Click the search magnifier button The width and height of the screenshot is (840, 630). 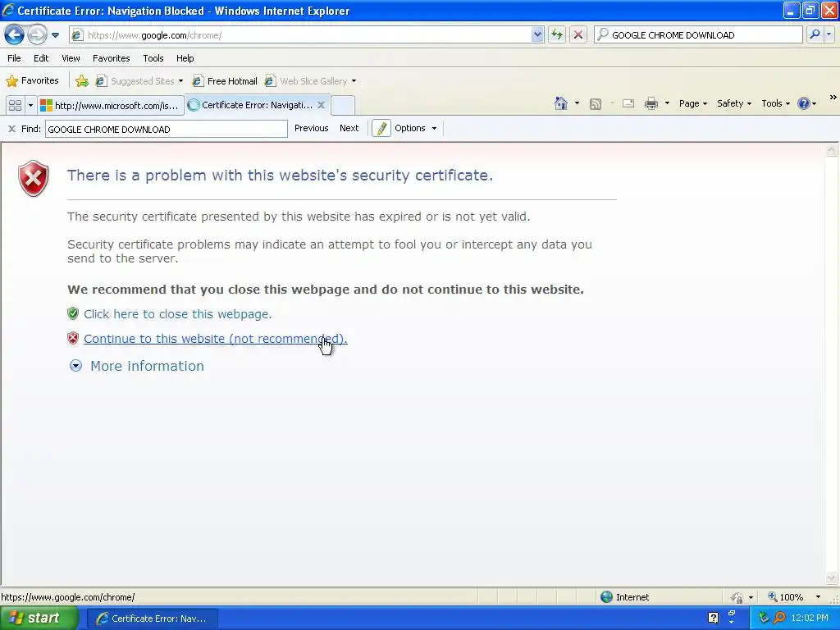click(815, 34)
